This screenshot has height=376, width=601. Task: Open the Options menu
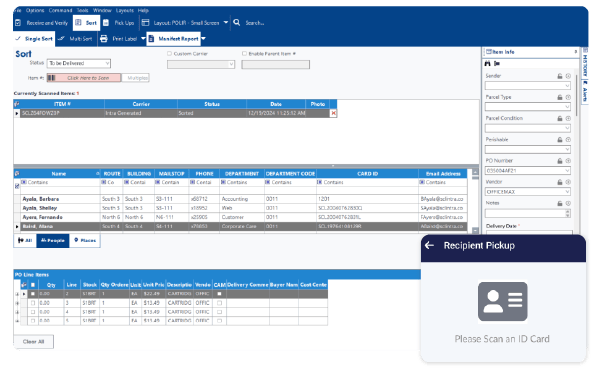coord(35,10)
